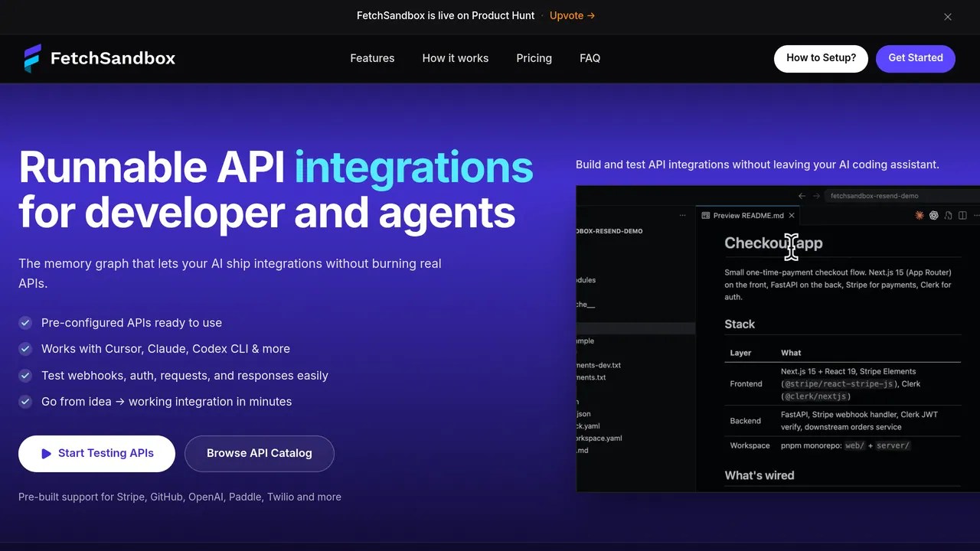Click the checkmark beside Pre-configured APIs ready
Screen dimensions: 980x551
coord(25,323)
